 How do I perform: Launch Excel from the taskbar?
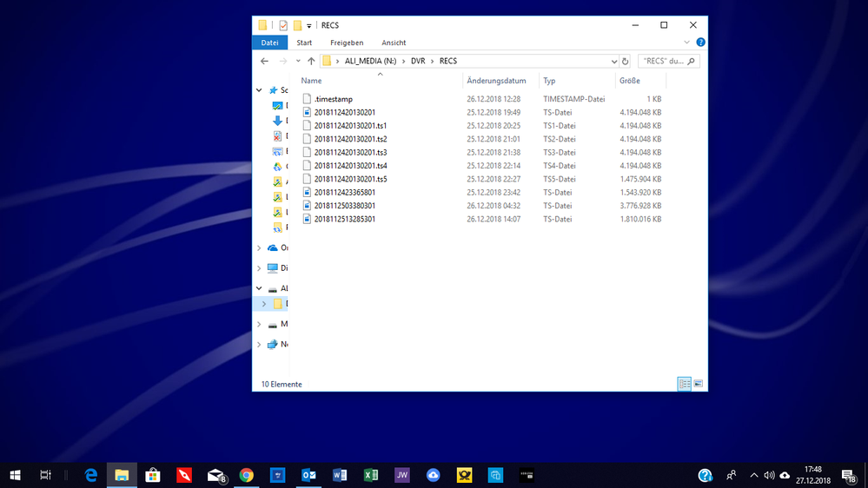click(x=370, y=475)
